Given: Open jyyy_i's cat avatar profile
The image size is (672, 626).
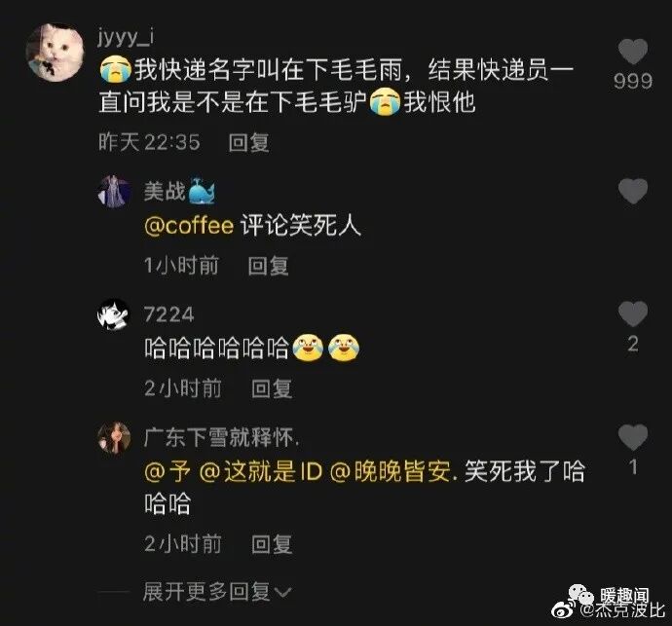Looking at the screenshot, I should coord(56,53).
